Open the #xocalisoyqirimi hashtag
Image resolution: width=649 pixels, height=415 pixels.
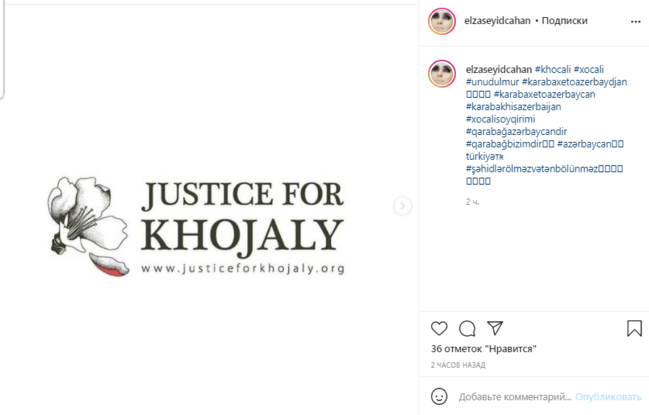pos(500,119)
